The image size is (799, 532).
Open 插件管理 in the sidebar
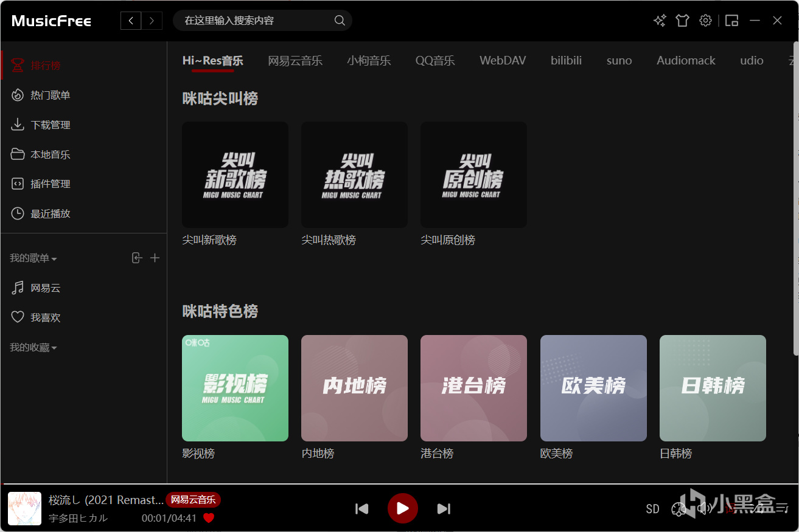click(x=84, y=184)
